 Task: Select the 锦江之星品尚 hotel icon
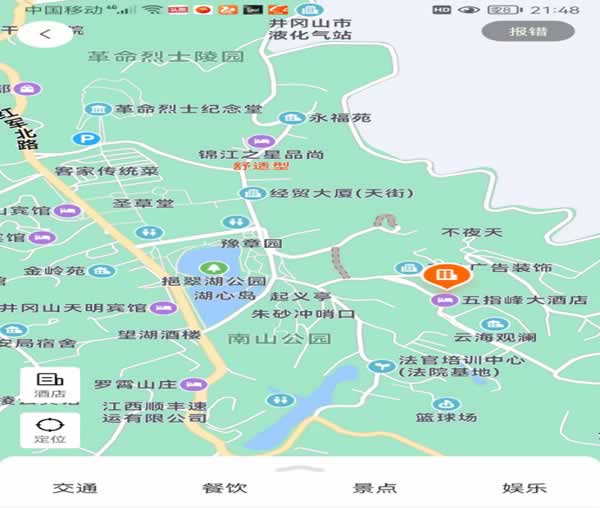point(261,141)
